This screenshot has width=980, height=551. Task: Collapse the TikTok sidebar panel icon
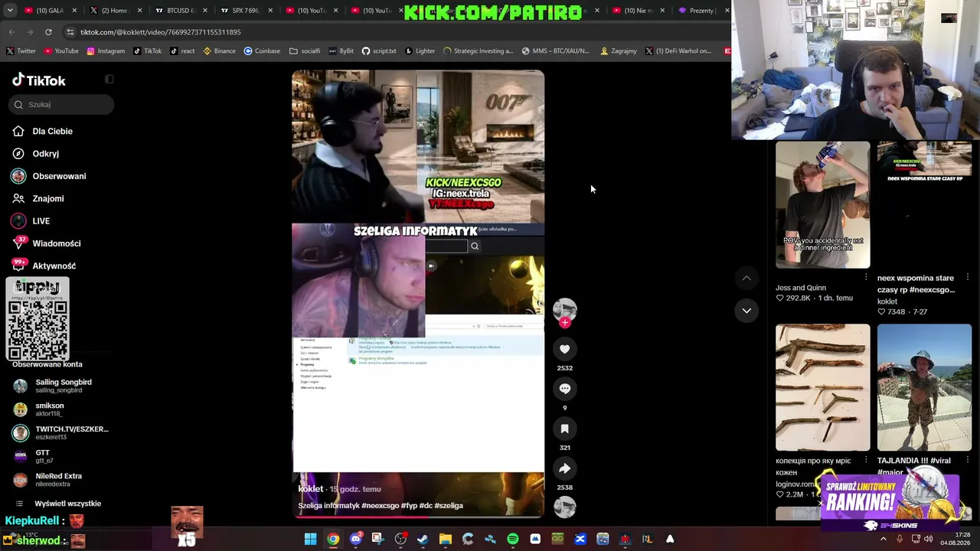109,80
